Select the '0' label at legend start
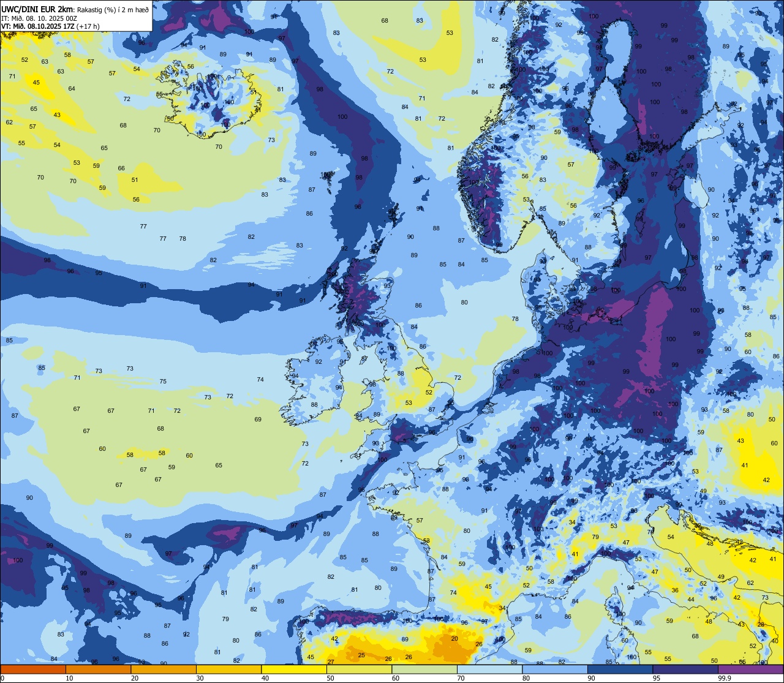 (x=2, y=677)
